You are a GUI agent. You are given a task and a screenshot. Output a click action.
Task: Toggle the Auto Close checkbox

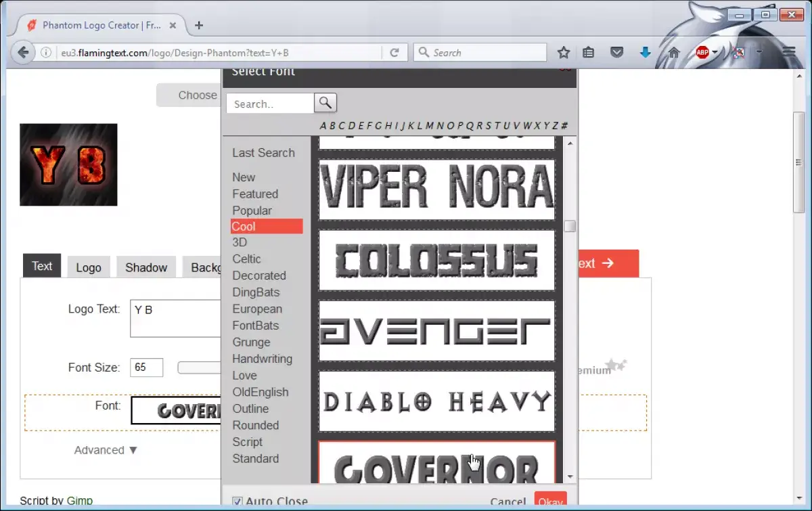238,502
